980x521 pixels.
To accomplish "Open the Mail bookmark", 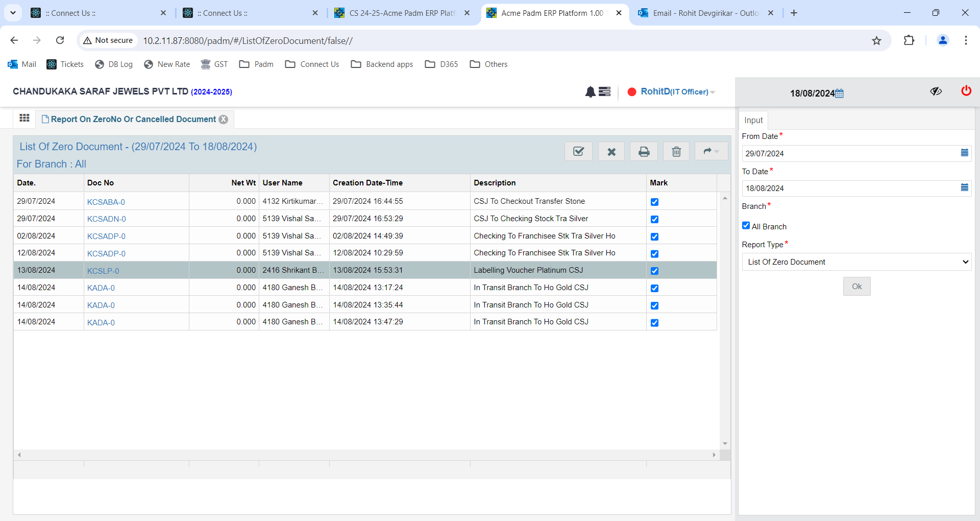I will 22,64.
